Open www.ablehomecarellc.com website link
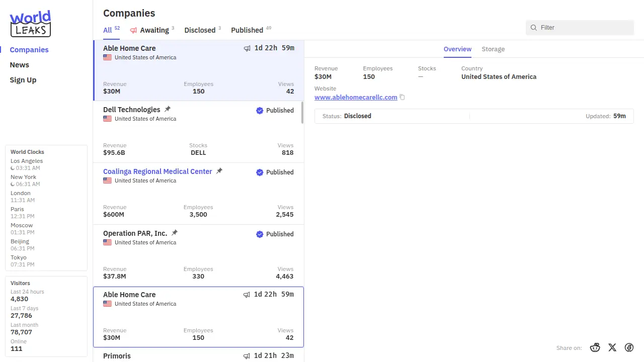The image size is (644, 362). tap(356, 98)
